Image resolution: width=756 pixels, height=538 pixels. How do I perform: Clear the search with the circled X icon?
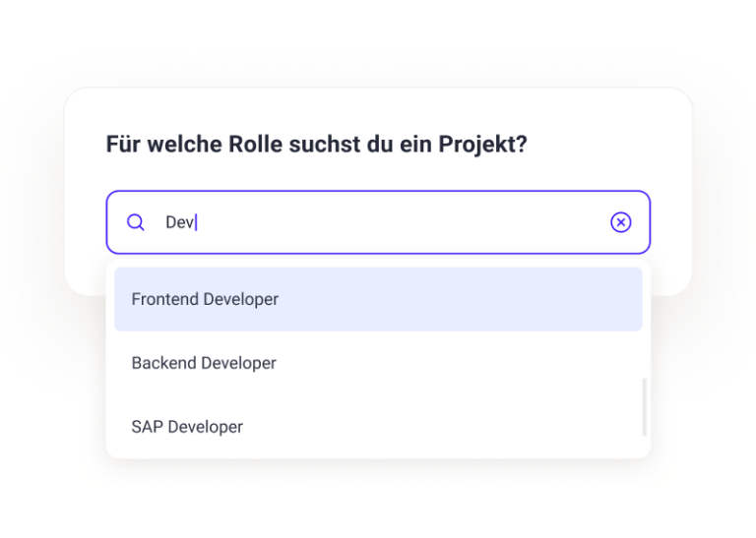point(620,222)
